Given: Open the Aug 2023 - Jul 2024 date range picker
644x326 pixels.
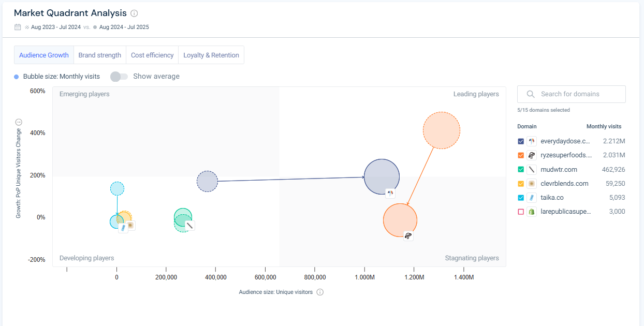Looking at the screenshot, I should pos(55,27).
